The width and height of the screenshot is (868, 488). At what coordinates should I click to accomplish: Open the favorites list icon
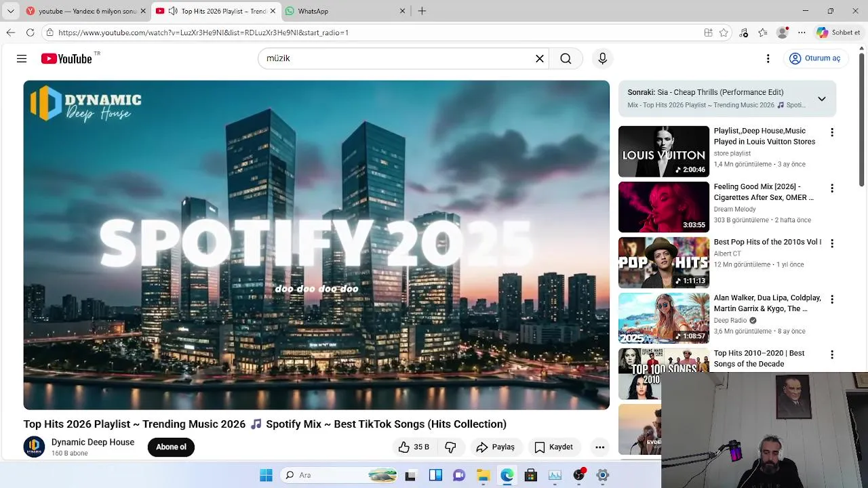(763, 33)
